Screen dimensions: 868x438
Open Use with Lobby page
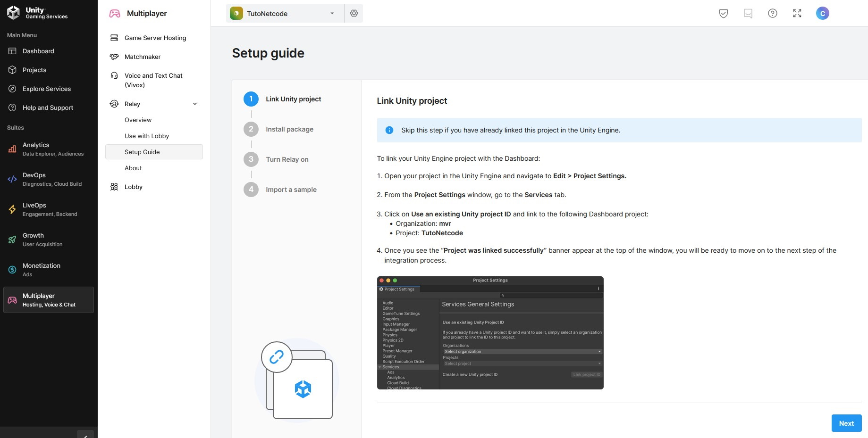(x=147, y=136)
